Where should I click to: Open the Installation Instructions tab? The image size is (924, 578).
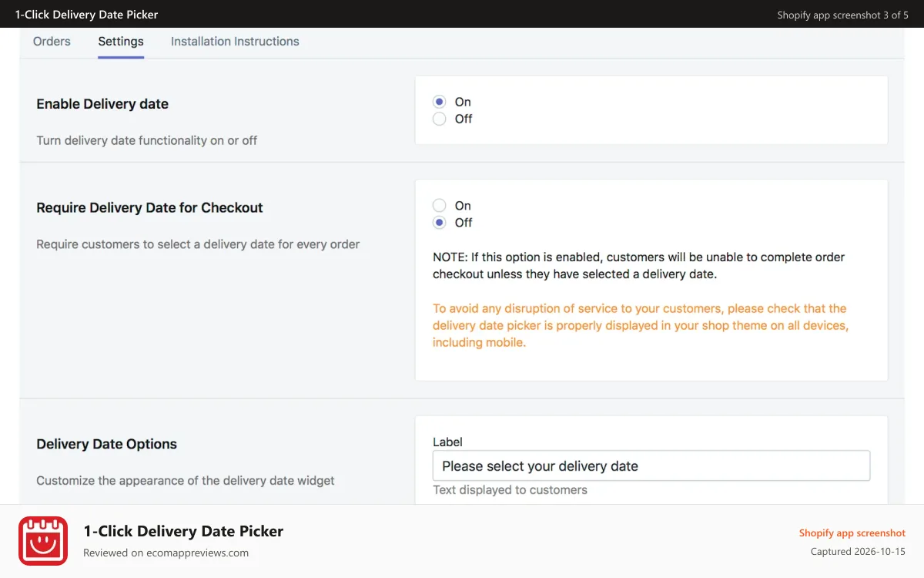click(x=235, y=42)
